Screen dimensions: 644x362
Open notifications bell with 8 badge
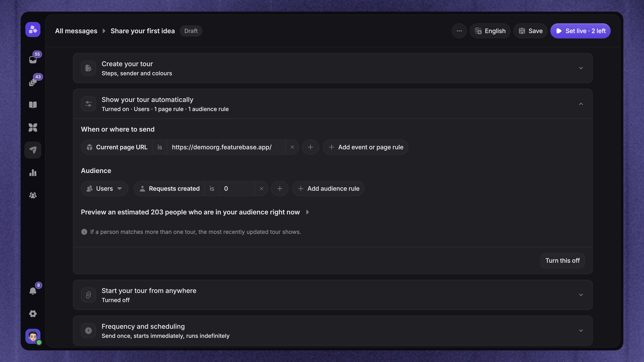[x=33, y=291]
